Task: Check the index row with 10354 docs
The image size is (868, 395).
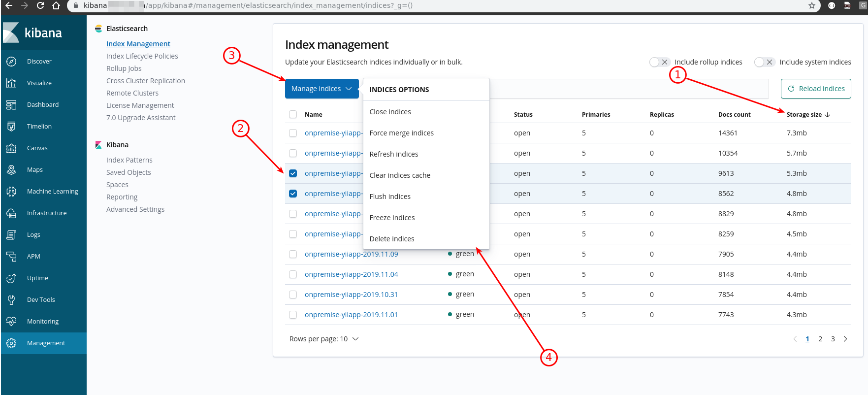Action: pyautogui.click(x=293, y=153)
